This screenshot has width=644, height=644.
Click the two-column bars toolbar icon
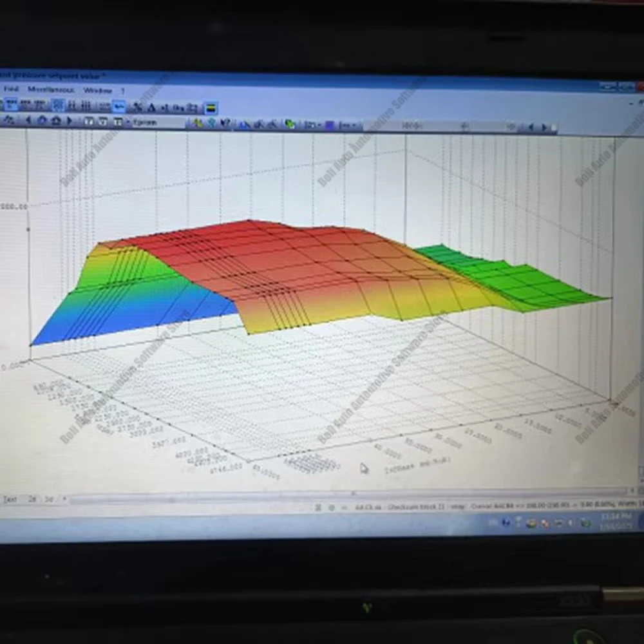tap(71, 106)
